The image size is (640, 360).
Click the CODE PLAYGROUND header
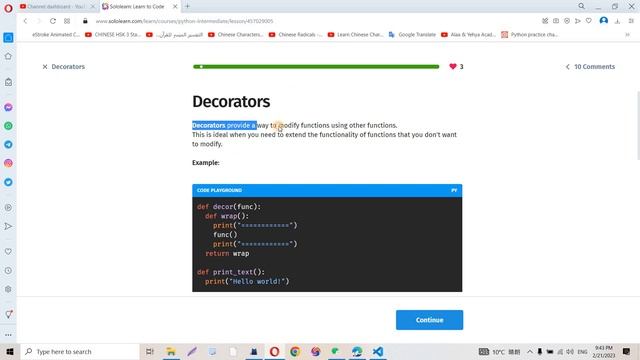[327, 190]
